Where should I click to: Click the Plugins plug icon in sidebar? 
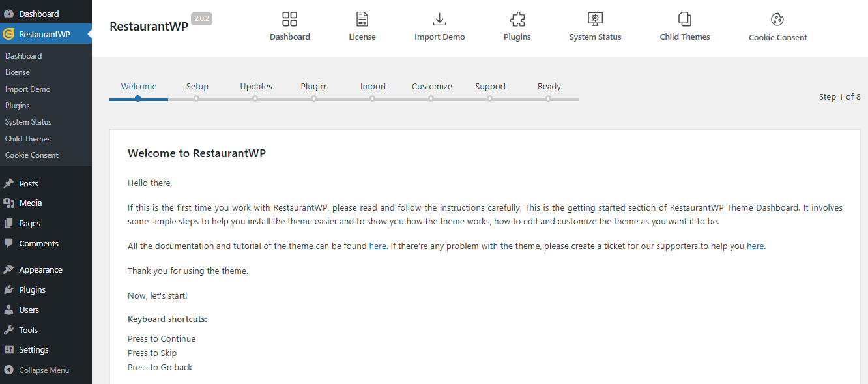point(9,289)
